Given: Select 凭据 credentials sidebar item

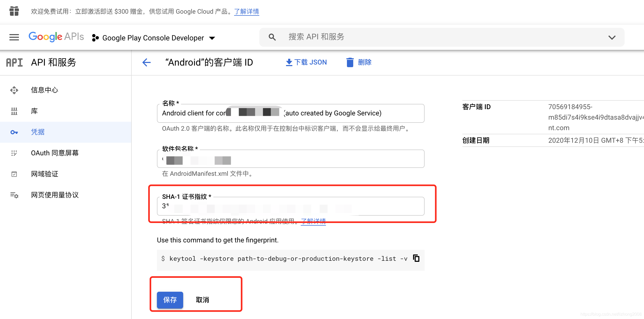Looking at the screenshot, I should (38, 132).
